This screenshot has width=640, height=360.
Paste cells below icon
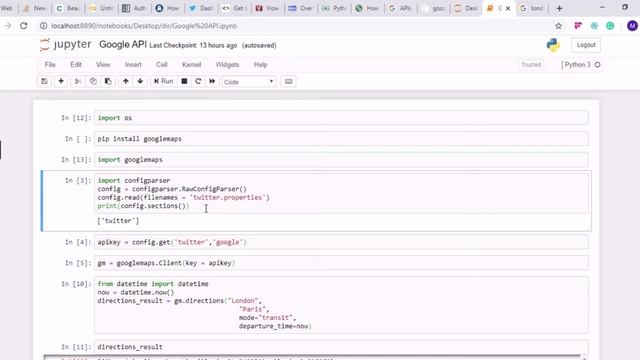pyautogui.click(x=108, y=81)
